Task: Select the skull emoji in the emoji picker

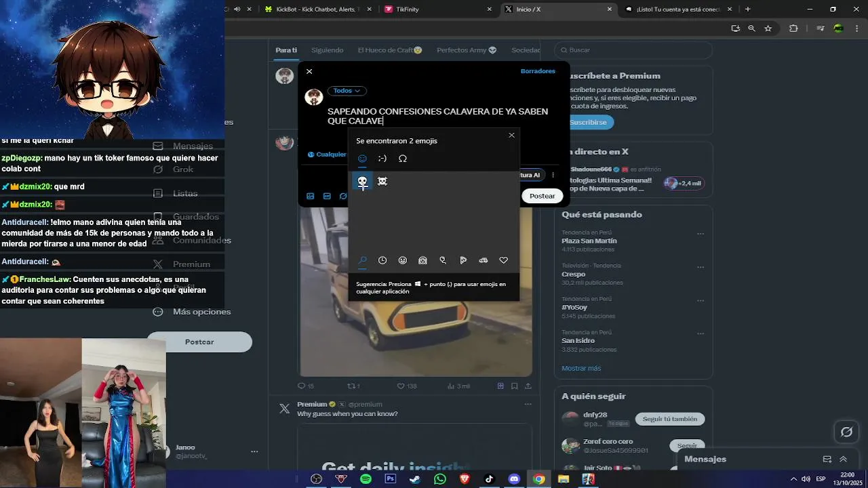Action: pos(362,181)
